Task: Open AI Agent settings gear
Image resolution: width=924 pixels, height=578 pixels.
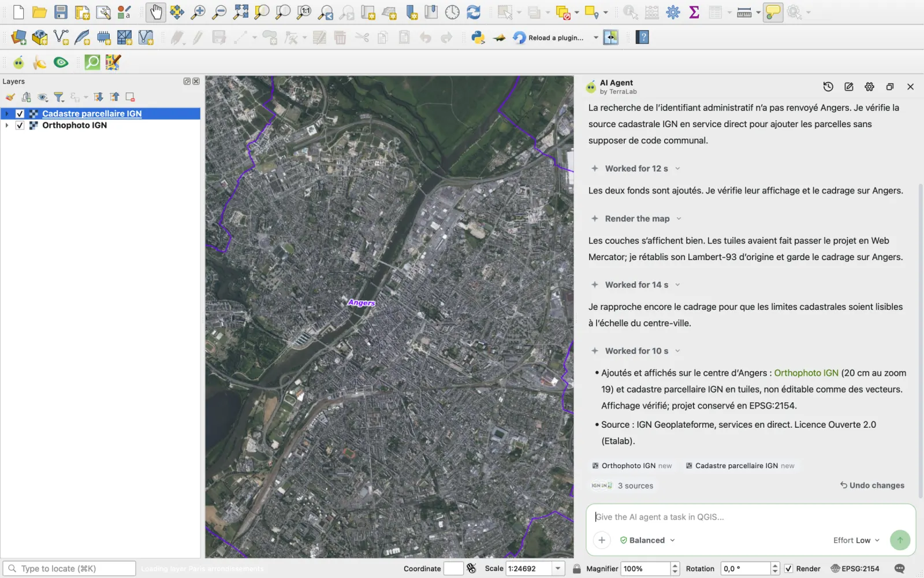Action: pos(869,87)
